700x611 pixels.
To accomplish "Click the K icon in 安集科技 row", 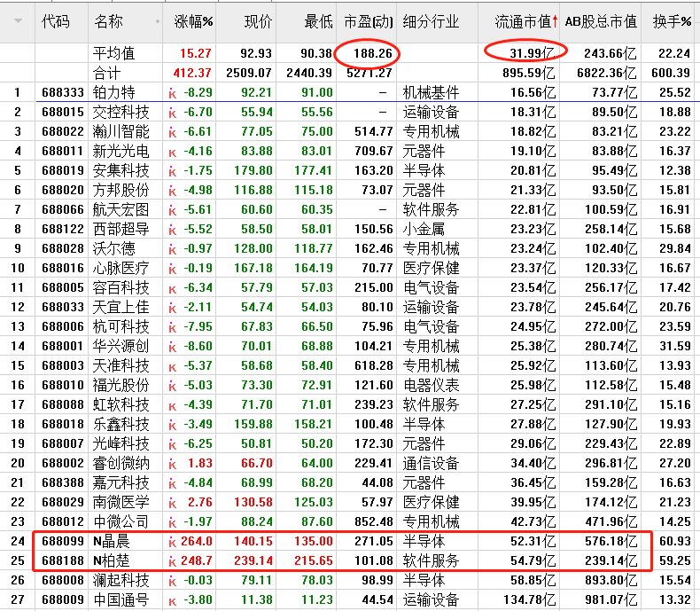I will 172,172.
